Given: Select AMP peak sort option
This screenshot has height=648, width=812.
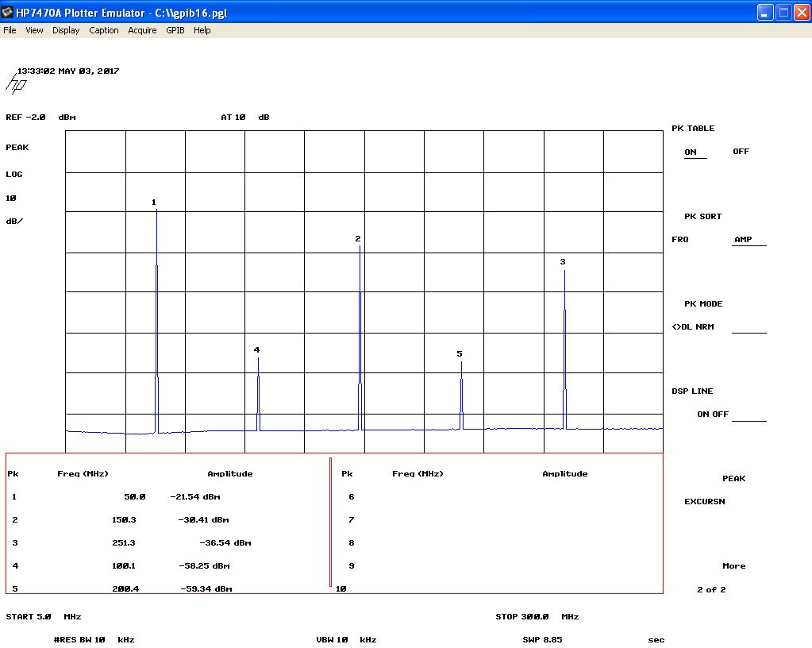Looking at the screenshot, I should click(x=743, y=240).
